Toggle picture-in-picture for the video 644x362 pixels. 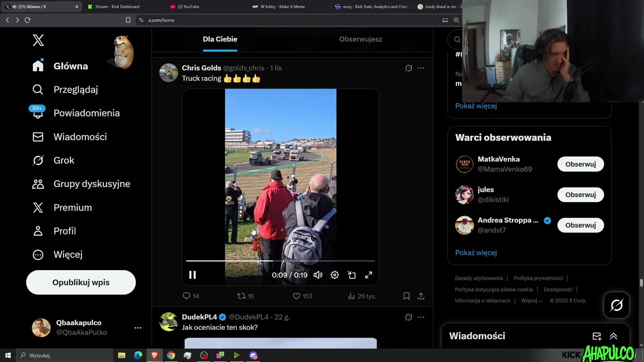click(x=352, y=275)
